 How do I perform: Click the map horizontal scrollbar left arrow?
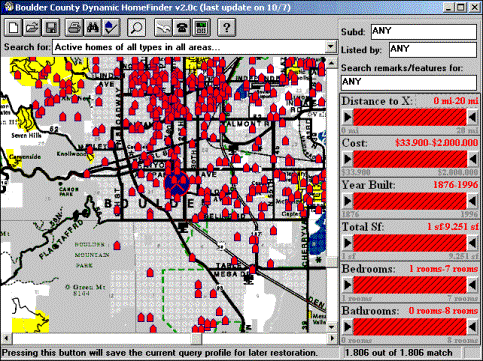pos(6,338)
